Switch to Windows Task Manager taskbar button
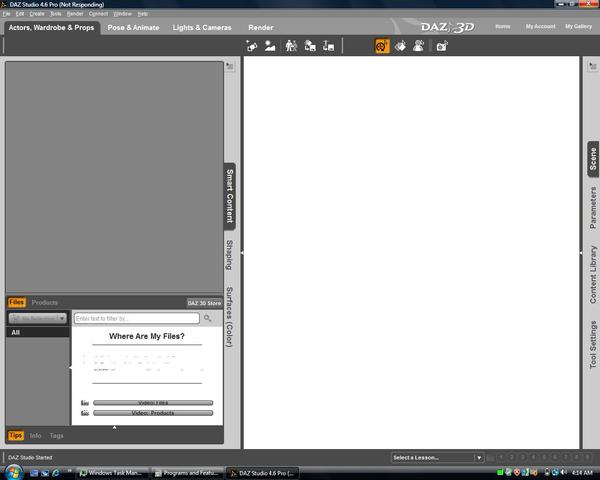 [111, 473]
